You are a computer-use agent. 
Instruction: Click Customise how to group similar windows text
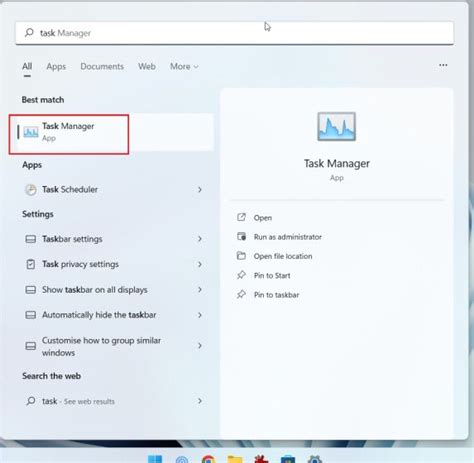click(101, 346)
